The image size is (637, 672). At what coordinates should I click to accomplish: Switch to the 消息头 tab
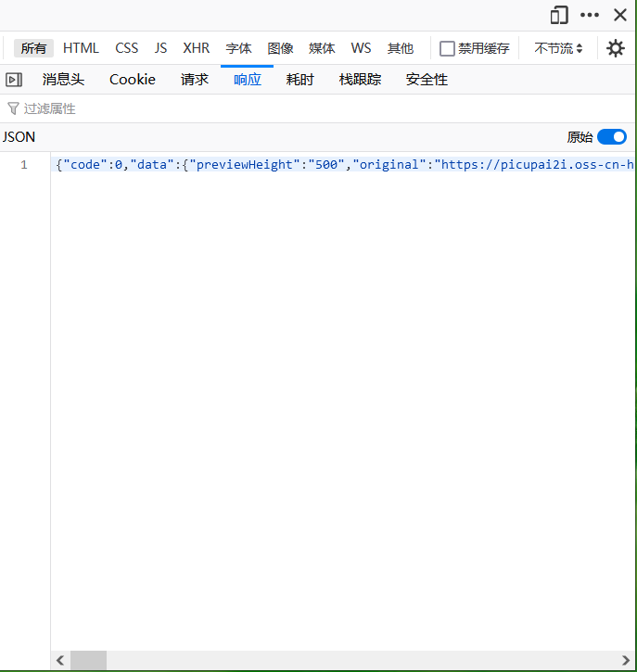point(63,80)
